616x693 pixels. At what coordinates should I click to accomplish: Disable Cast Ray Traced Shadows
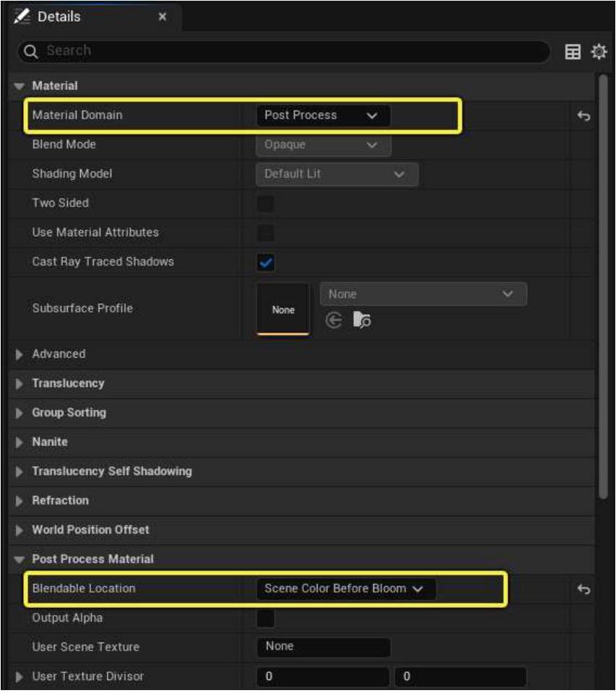pyautogui.click(x=266, y=263)
